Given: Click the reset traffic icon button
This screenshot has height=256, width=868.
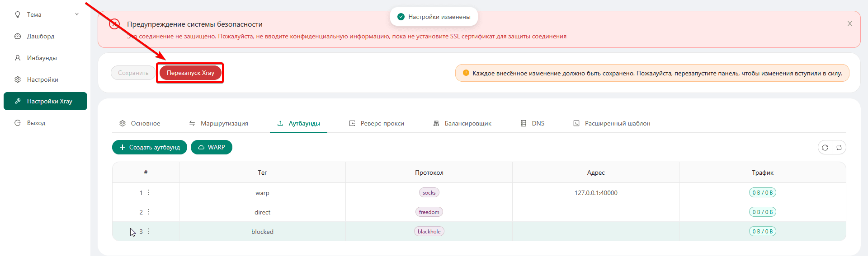Looking at the screenshot, I should tap(839, 148).
